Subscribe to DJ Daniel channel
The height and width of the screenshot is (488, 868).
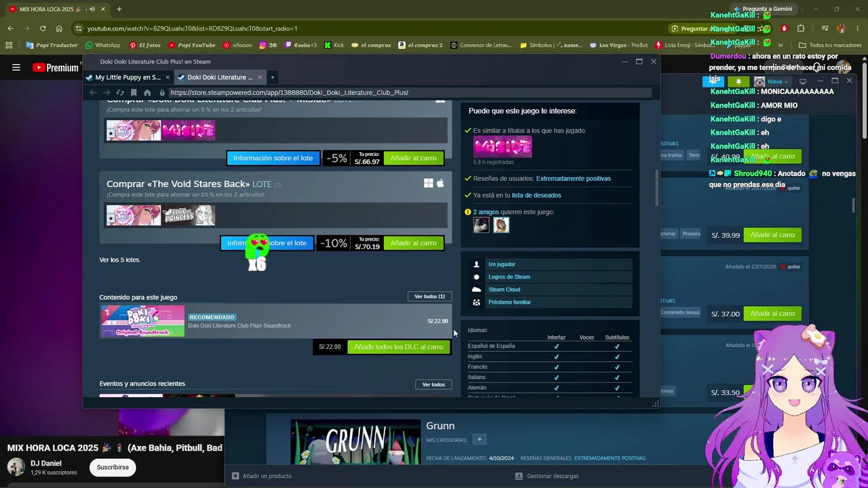click(x=113, y=467)
